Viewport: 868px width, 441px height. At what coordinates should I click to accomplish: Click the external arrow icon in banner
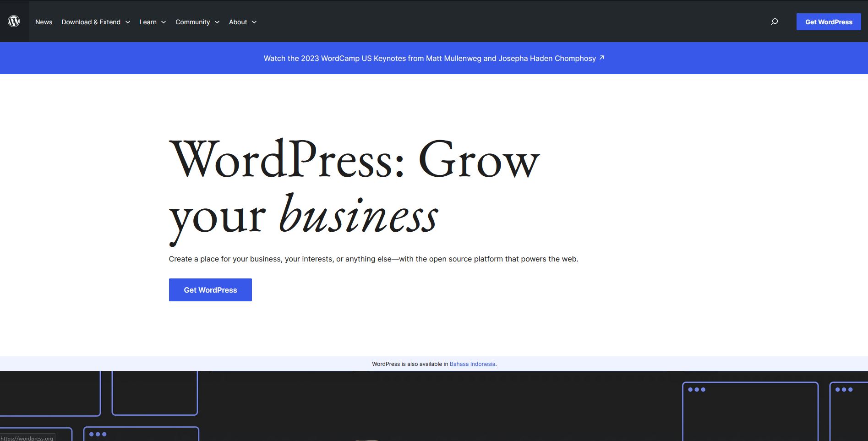point(602,58)
